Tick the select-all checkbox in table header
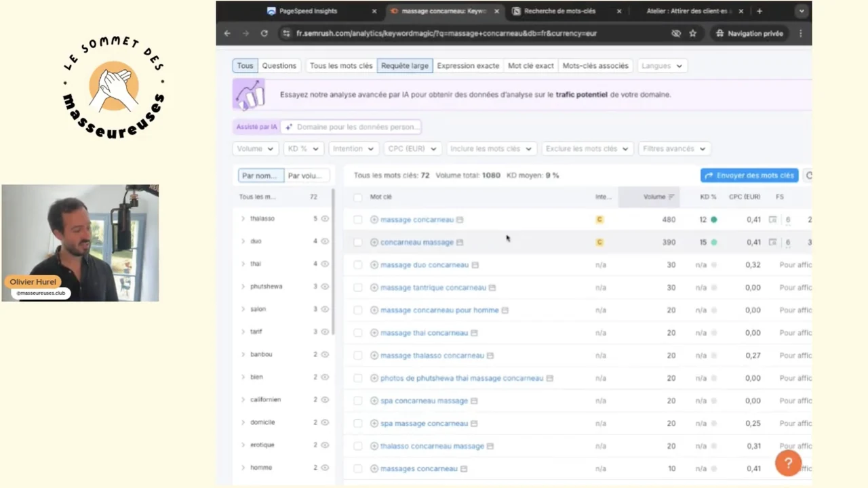Image resolution: width=868 pixels, height=488 pixels. (x=357, y=197)
